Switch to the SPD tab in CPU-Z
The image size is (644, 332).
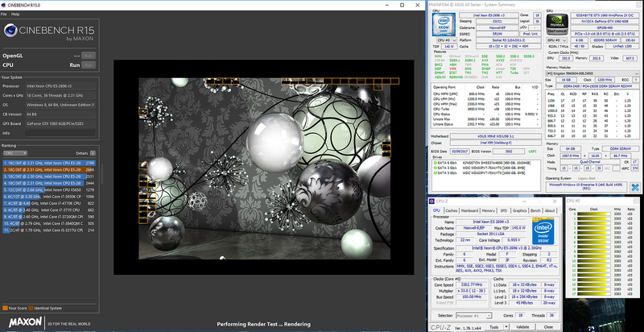504,210
